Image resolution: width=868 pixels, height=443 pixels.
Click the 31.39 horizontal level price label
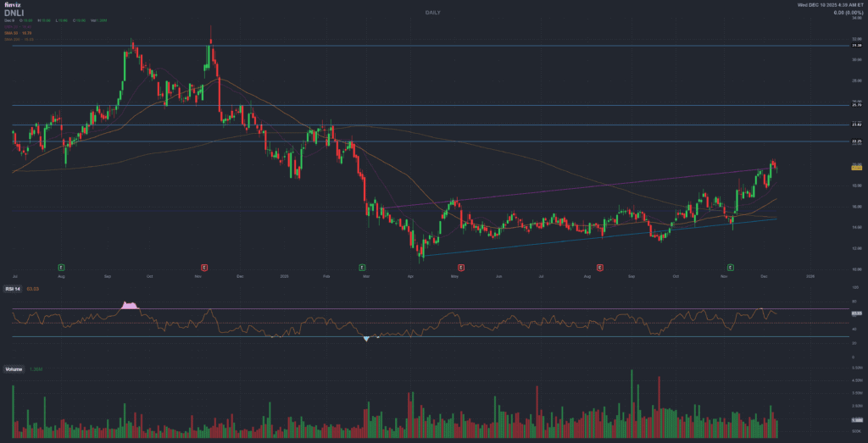pyautogui.click(x=856, y=47)
